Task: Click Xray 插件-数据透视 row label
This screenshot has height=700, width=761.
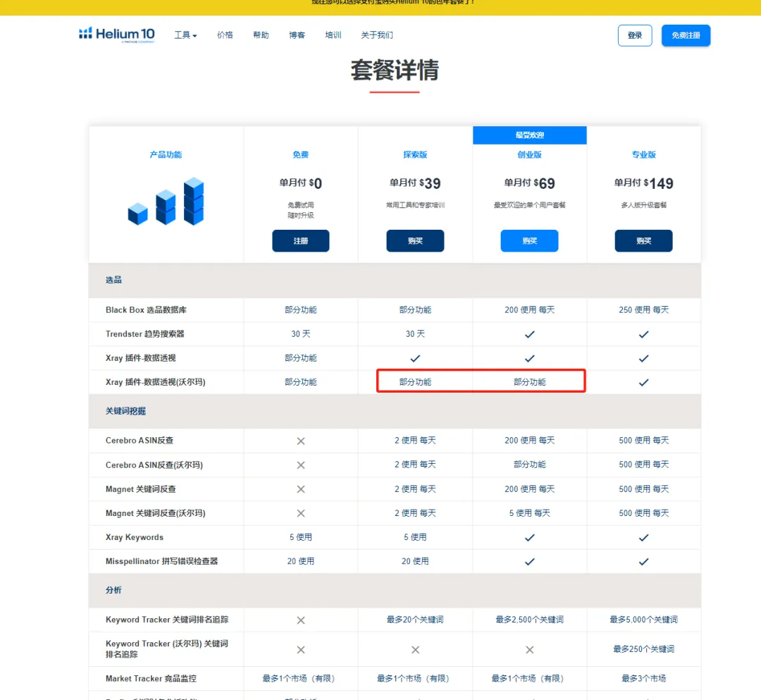Action: pos(141,358)
